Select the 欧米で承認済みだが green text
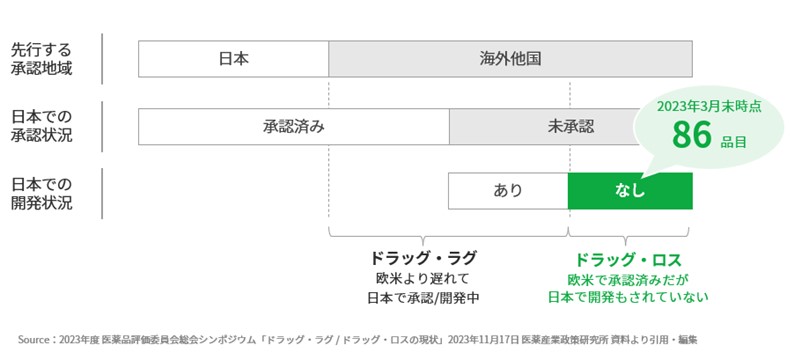 coord(628,279)
